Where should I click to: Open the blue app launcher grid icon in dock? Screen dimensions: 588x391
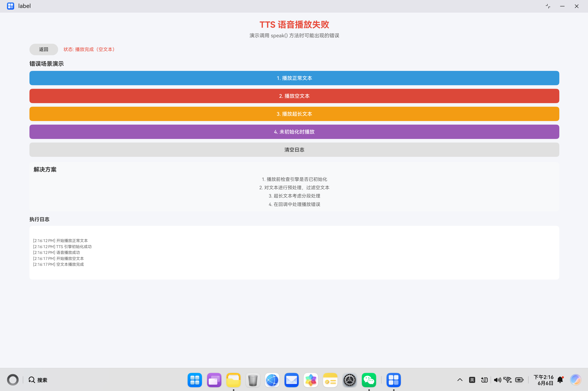pyautogui.click(x=195, y=380)
